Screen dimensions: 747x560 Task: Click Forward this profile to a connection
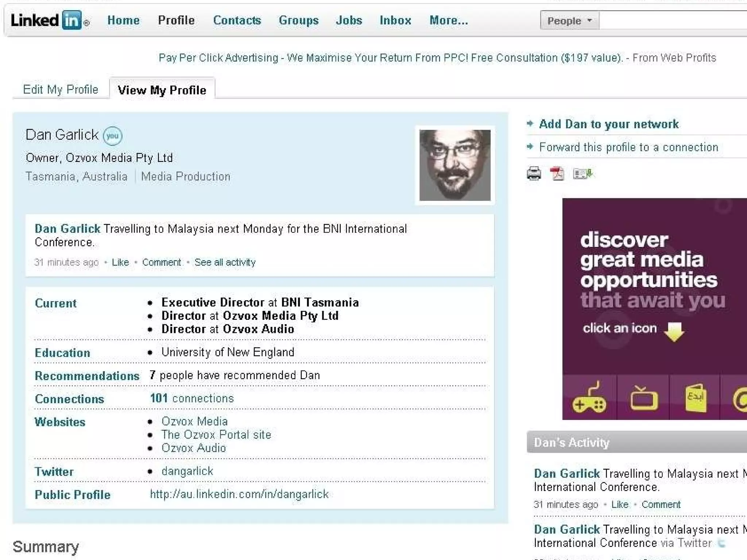[x=628, y=147]
